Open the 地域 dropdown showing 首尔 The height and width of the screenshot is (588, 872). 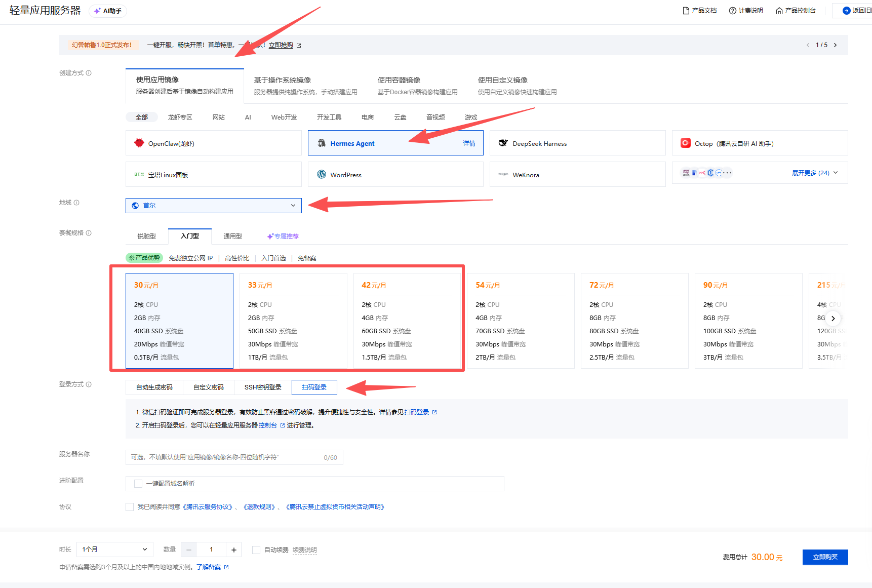pyautogui.click(x=214, y=206)
